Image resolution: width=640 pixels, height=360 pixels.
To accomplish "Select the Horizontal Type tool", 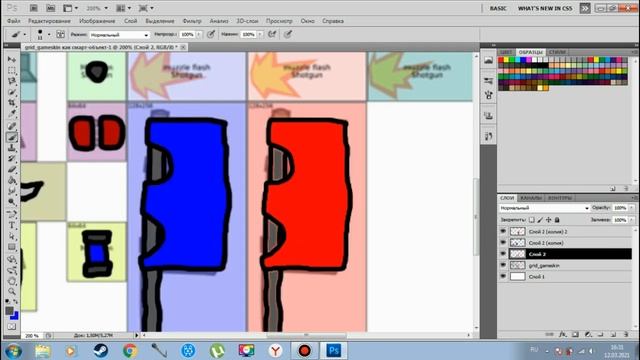I will point(11,225).
